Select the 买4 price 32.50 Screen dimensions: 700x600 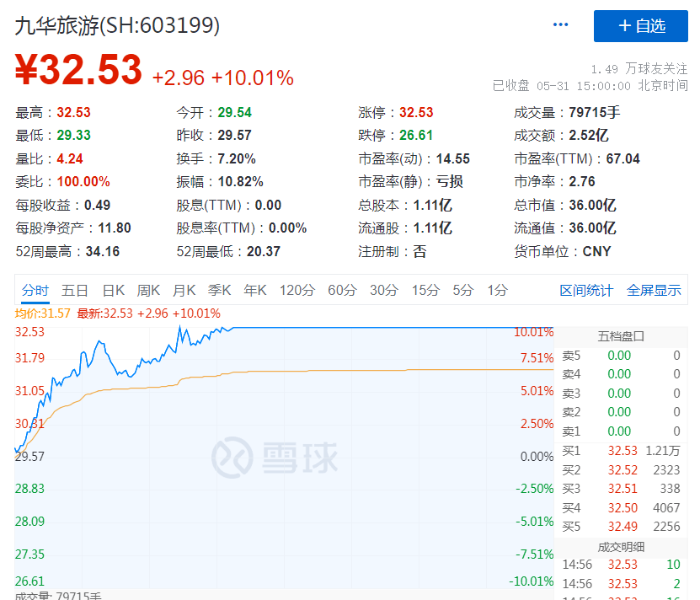point(623,508)
